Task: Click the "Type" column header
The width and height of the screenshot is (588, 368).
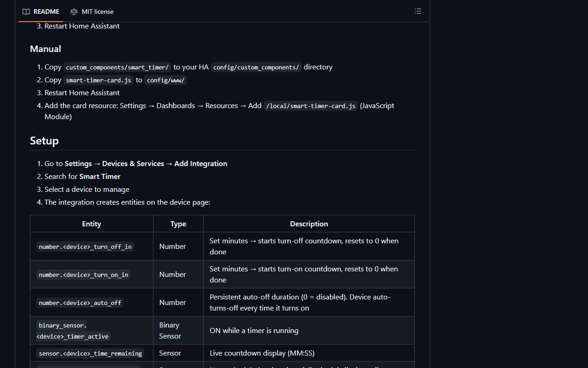Action: [x=178, y=224]
